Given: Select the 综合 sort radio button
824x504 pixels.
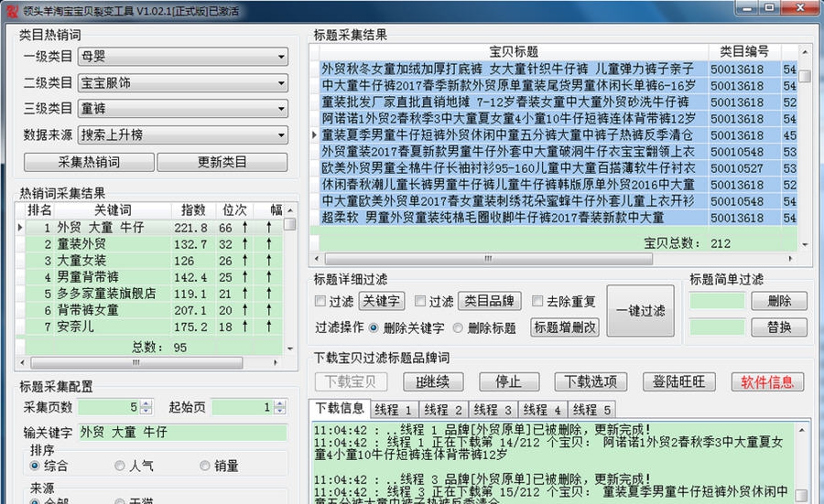Looking at the screenshot, I should (x=35, y=466).
